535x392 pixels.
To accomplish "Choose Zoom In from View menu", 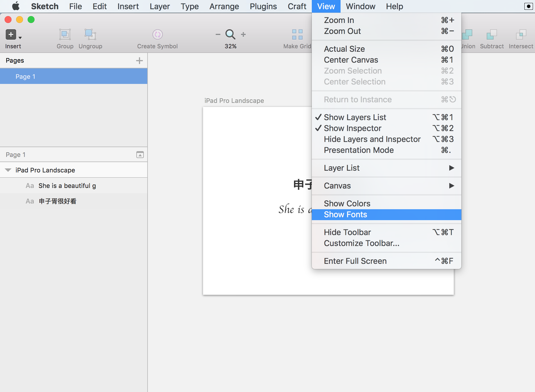I will (x=387, y=20).
